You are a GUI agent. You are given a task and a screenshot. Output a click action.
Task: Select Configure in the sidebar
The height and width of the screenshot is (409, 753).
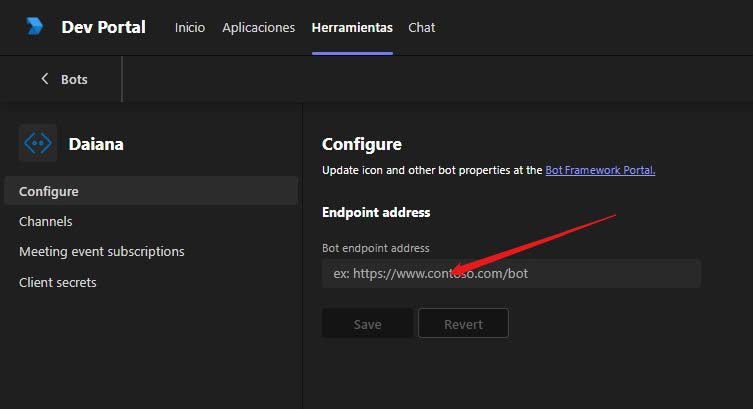(151, 191)
